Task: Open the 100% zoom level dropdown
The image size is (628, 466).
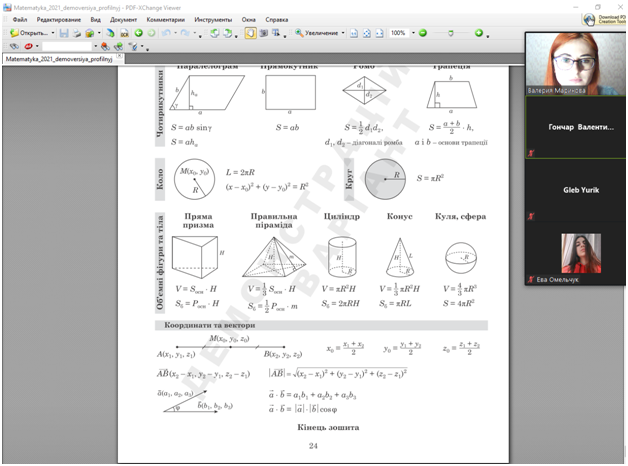Action: pyautogui.click(x=411, y=33)
